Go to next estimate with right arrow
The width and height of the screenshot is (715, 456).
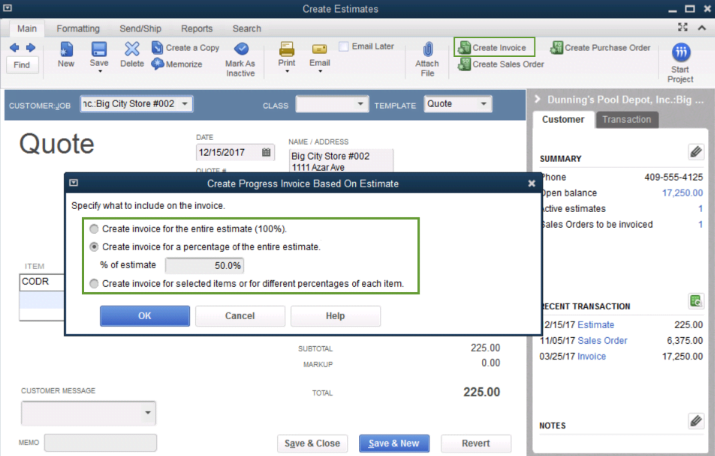[x=31, y=47]
